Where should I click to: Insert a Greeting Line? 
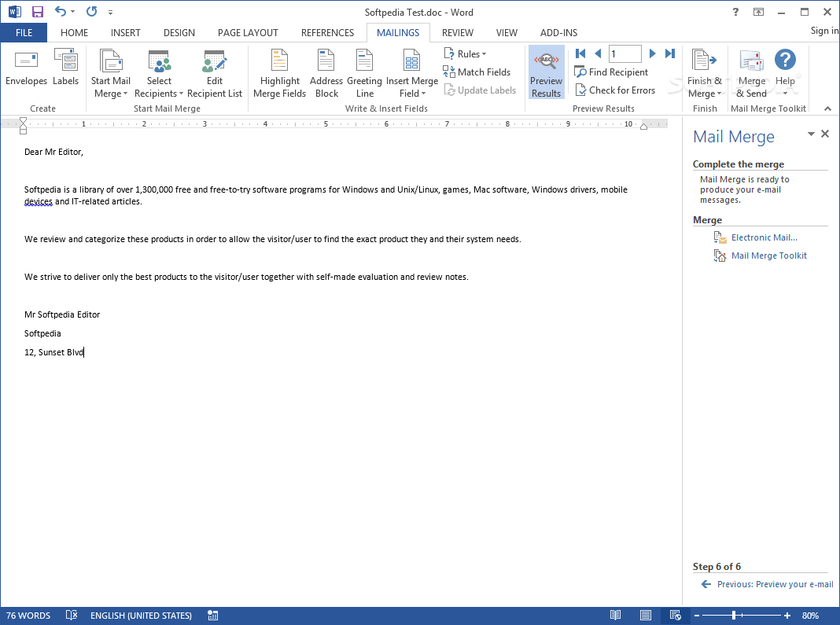[364, 73]
